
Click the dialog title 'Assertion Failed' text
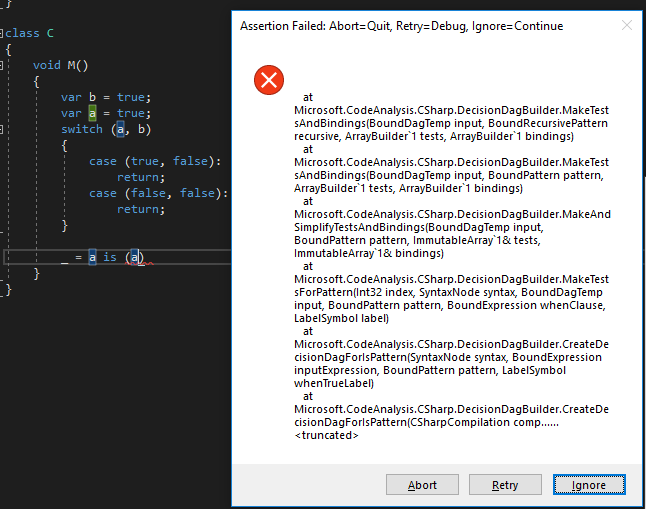pyautogui.click(x=283, y=26)
